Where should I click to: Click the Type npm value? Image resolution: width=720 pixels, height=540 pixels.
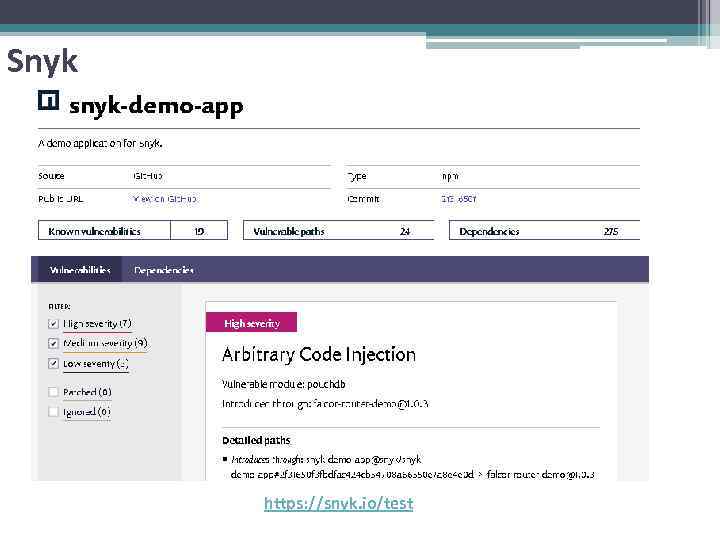coord(450,176)
